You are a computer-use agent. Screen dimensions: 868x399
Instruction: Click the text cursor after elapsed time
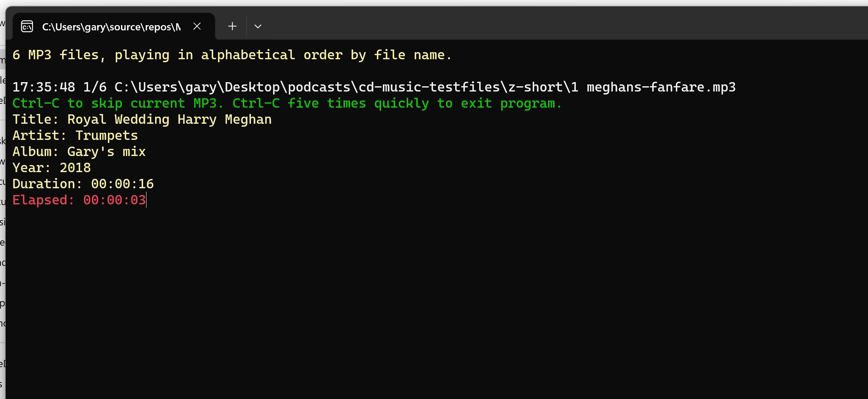tap(146, 200)
